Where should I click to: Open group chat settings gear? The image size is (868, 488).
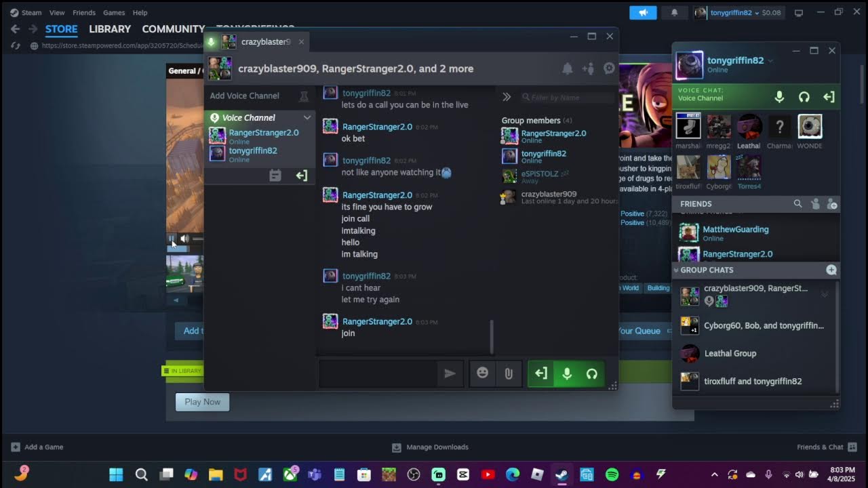(609, 68)
